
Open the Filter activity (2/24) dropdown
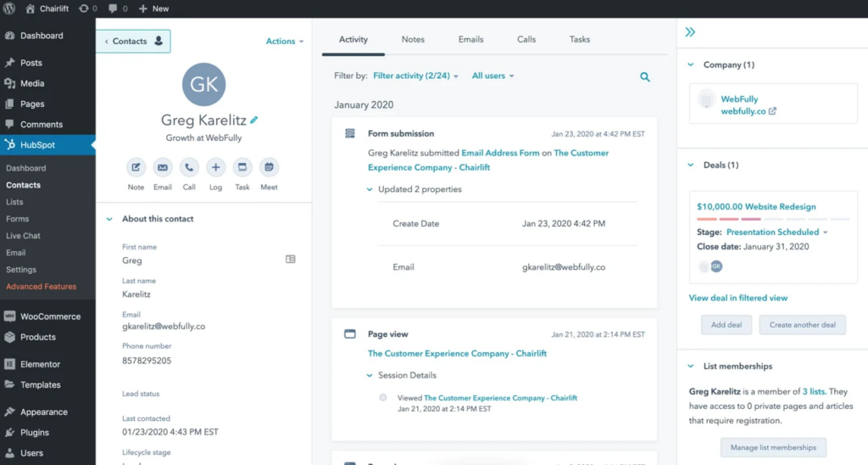click(415, 76)
